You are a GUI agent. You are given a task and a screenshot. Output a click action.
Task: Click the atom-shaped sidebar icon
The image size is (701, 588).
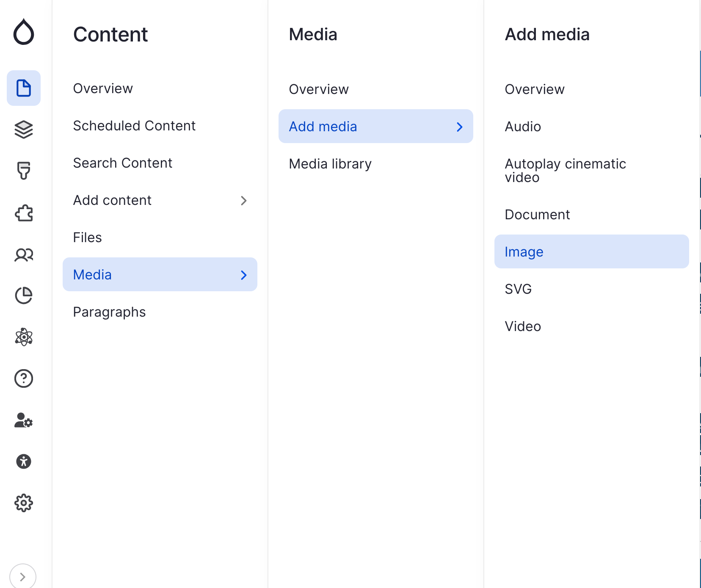(24, 337)
